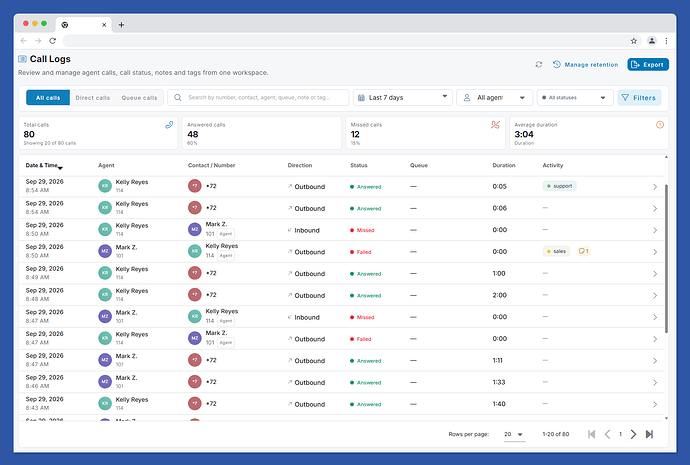Click the Call Logs title icon
Image resolution: width=690 pixels, height=465 pixels.
coord(22,59)
